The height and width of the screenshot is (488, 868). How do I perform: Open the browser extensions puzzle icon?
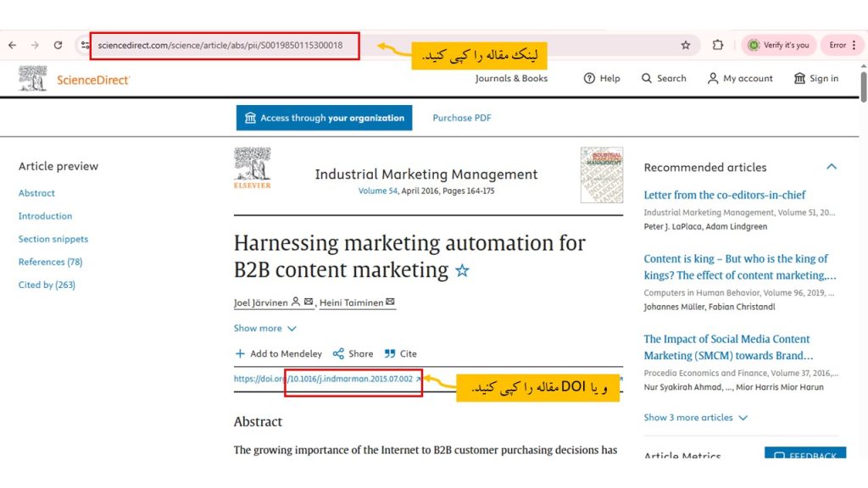pos(718,45)
